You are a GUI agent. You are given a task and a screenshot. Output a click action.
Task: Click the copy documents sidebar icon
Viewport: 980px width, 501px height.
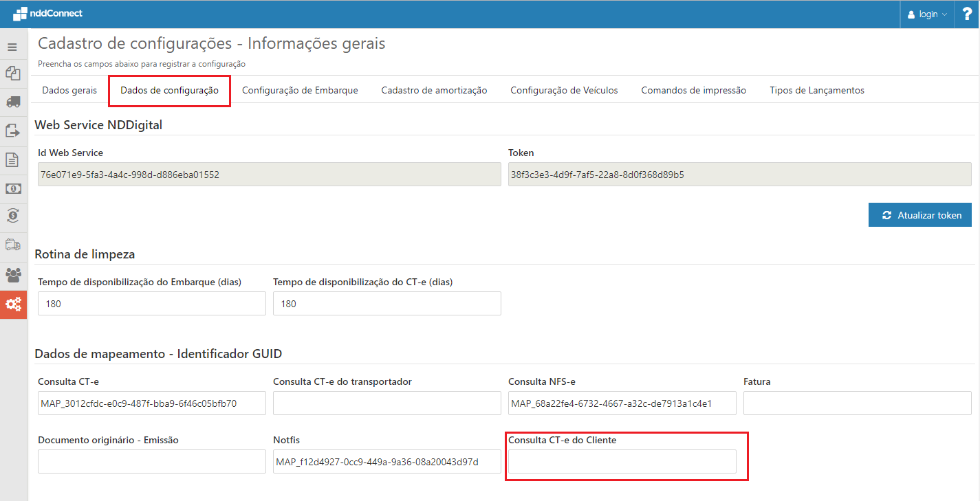[12, 73]
